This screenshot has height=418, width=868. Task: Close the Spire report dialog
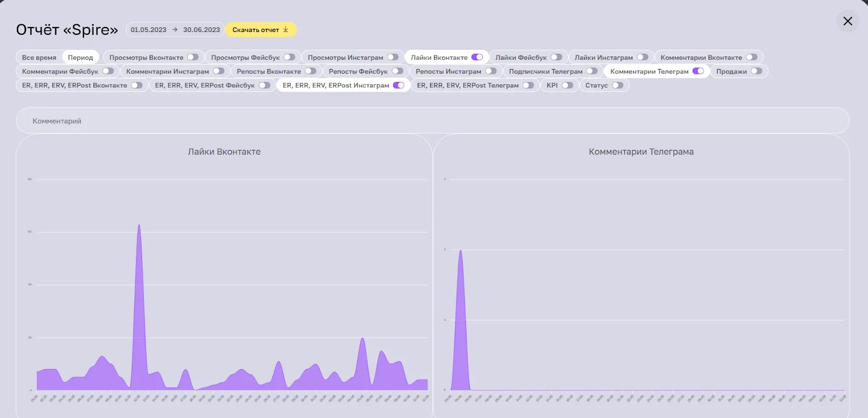[x=847, y=21]
